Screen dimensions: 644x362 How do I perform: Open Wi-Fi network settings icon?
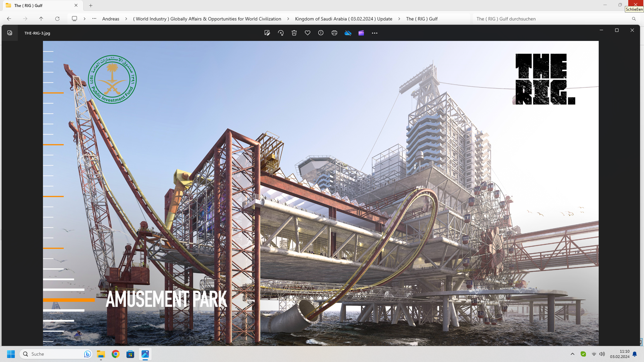(x=594, y=354)
